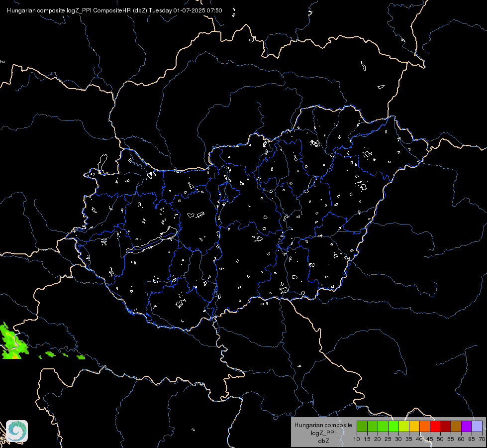Click the '25' value on legend scale
487x448 pixels.
(x=388, y=440)
